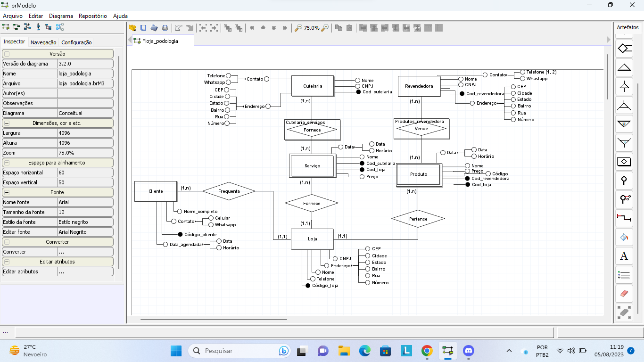
Task: Select the pink eraser tool
Action: pos(624,294)
